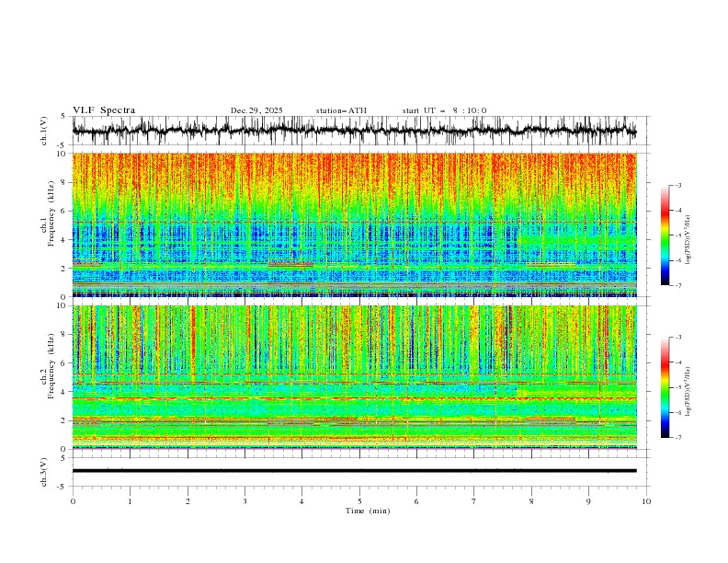Click the ch.2 spectrogram color scale bar
Viewport: 728px width, 563px height.
(665, 387)
